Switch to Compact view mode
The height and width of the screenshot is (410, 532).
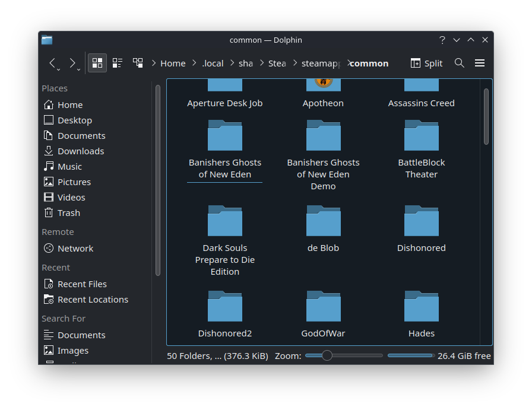118,63
